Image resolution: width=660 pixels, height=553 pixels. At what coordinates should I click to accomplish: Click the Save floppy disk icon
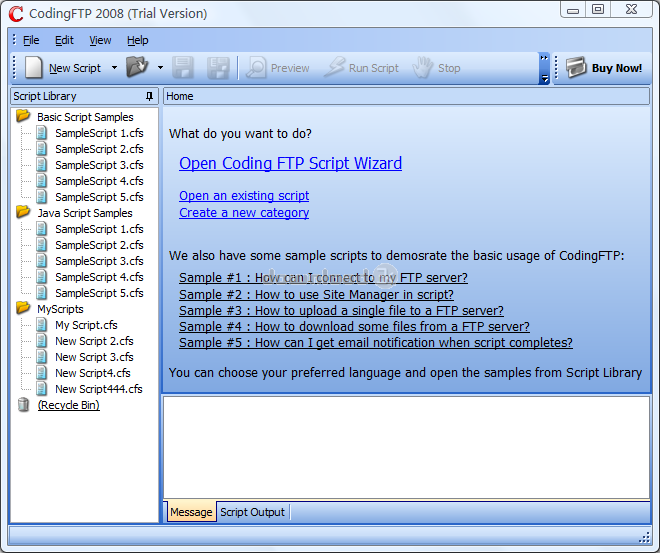point(183,68)
